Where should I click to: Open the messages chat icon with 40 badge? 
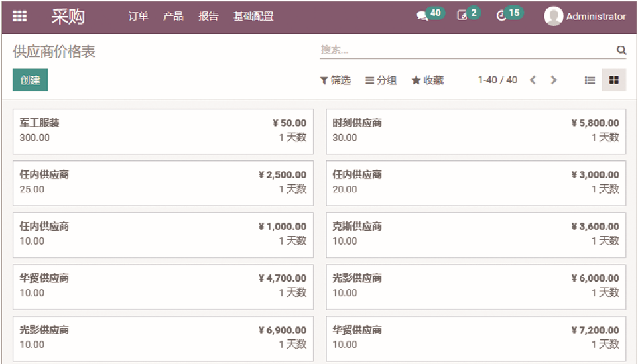point(422,16)
